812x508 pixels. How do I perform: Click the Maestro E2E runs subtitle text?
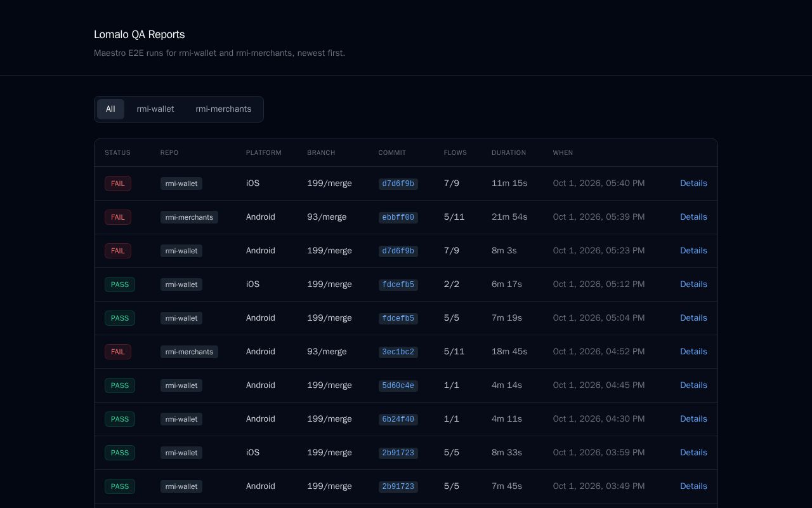(219, 53)
